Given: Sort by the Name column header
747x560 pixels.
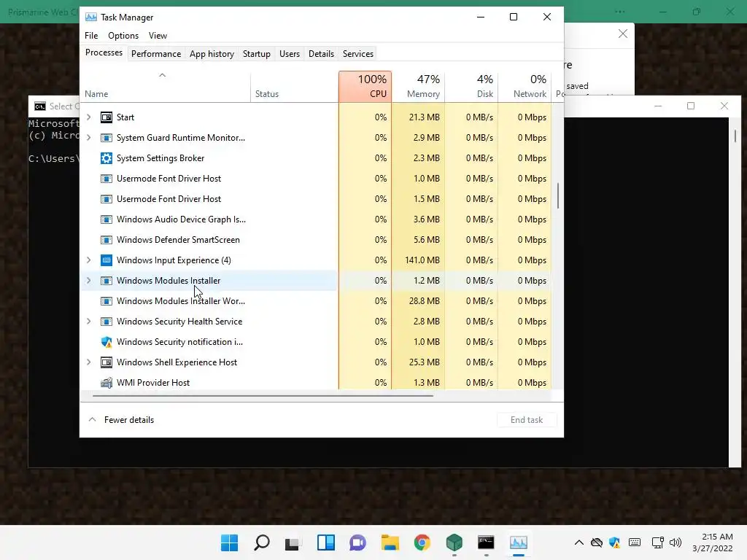Looking at the screenshot, I should click(x=166, y=86).
